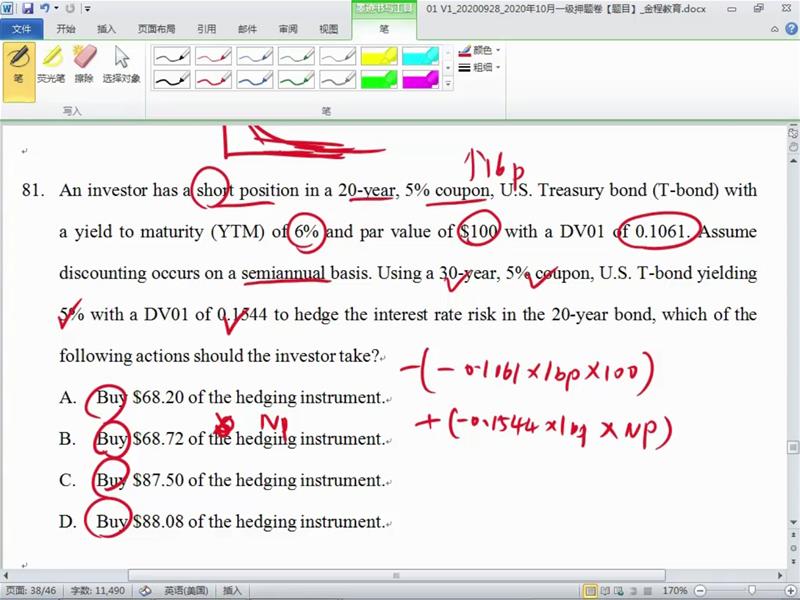Click the proofing check icon in status bar
The height and width of the screenshot is (600, 800).
[x=145, y=591]
